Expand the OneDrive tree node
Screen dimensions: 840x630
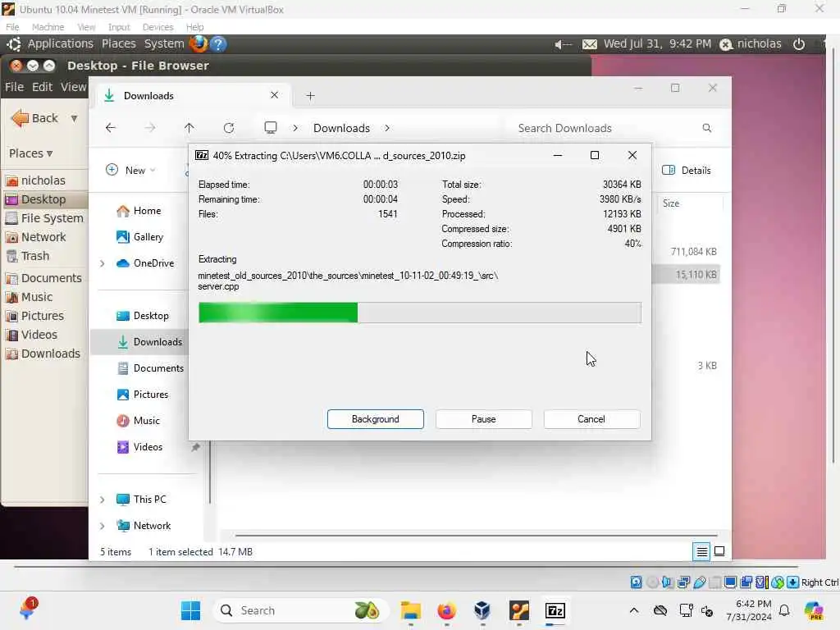(x=103, y=263)
